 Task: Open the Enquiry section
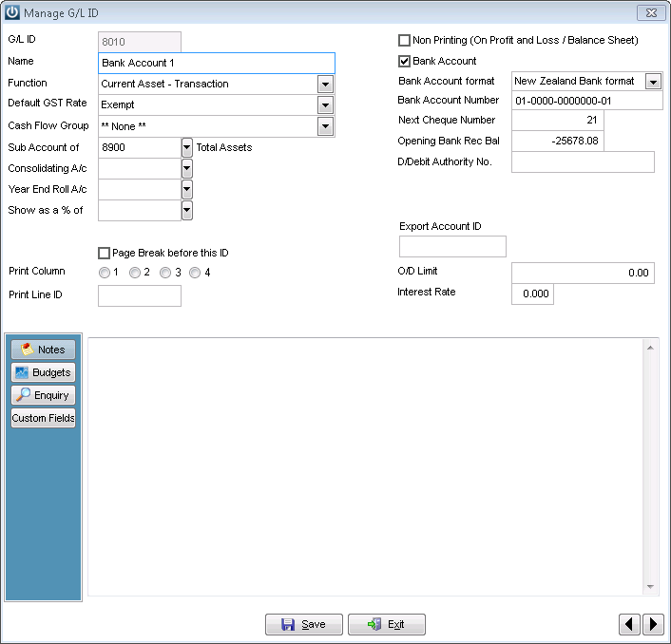[x=43, y=395]
